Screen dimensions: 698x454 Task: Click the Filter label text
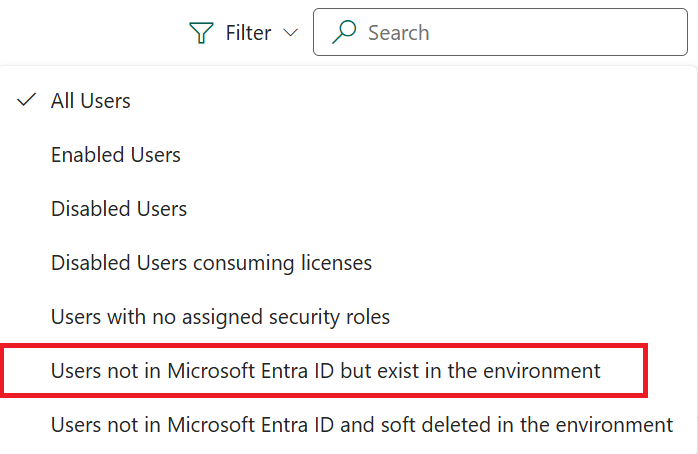(248, 33)
